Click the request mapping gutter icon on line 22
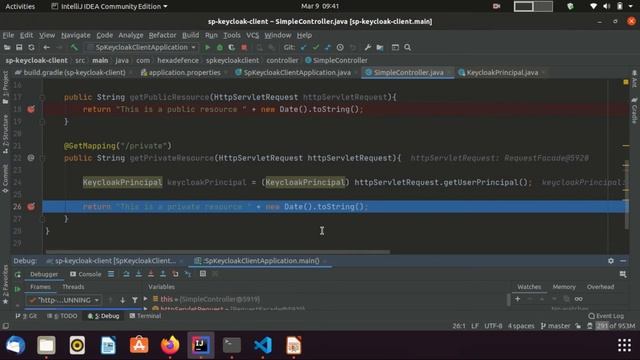 [31, 158]
